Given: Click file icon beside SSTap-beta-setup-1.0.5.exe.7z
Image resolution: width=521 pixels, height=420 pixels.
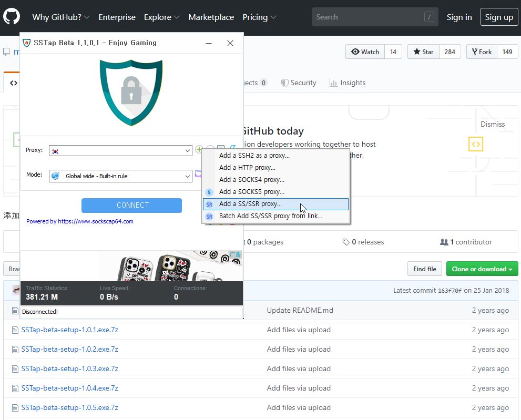Looking at the screenshot, I should 15,408.
